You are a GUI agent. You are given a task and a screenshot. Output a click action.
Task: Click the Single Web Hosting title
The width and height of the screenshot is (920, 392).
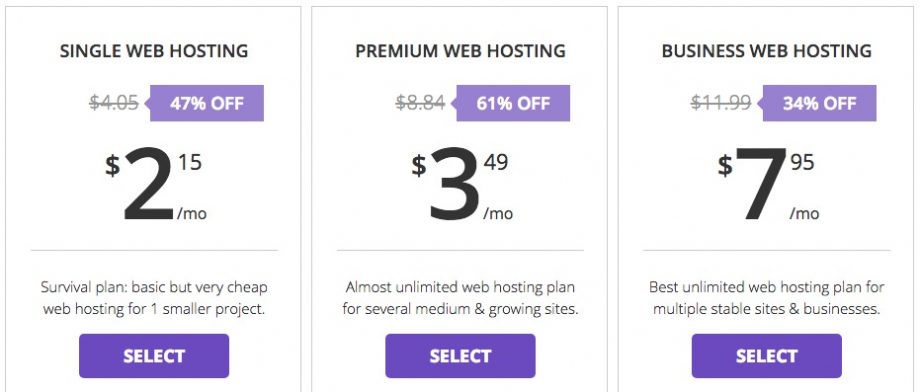(154, 51)
